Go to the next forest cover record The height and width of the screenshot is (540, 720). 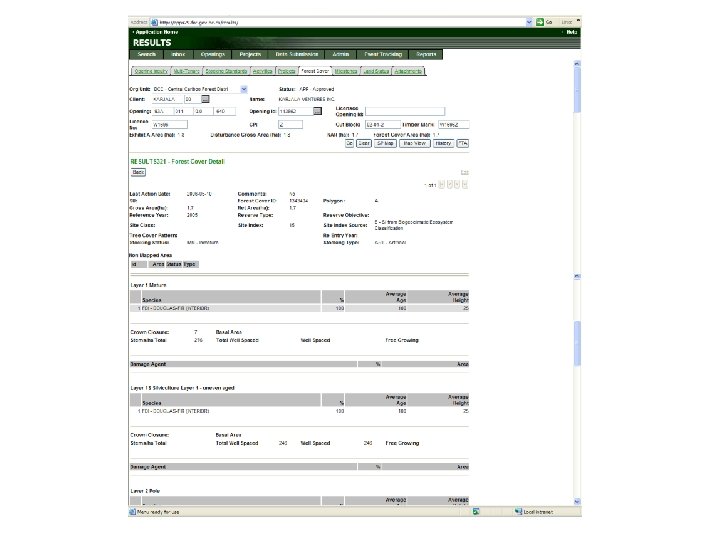point(457,185)
